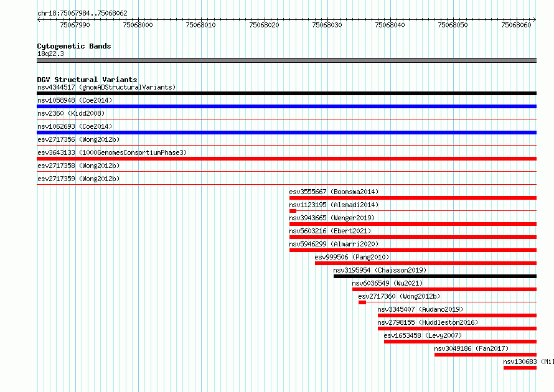
Task: Open nsv1058948 (Coe2014) variant label
Action: tap(75, 100)
